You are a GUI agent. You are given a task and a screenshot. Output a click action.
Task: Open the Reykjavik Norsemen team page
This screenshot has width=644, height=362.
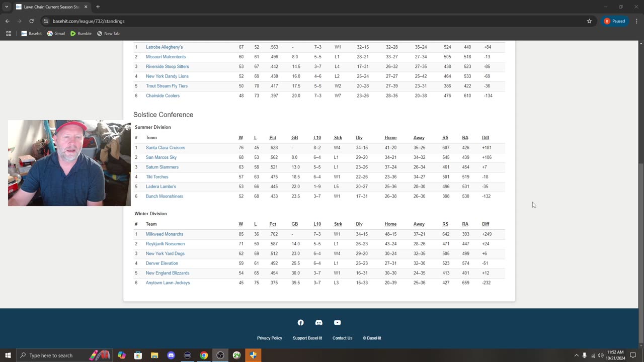coord(165,244)
